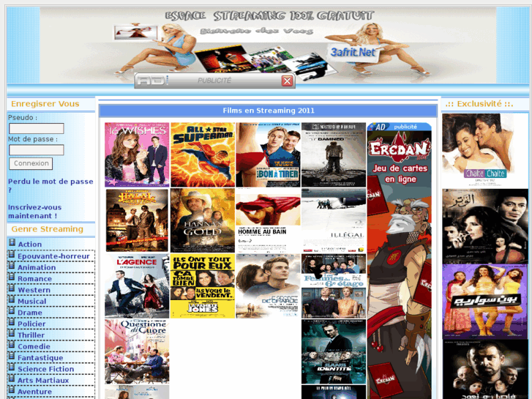Click the film icon beside Drame
The image size is (532, 399).
point(12,310)
